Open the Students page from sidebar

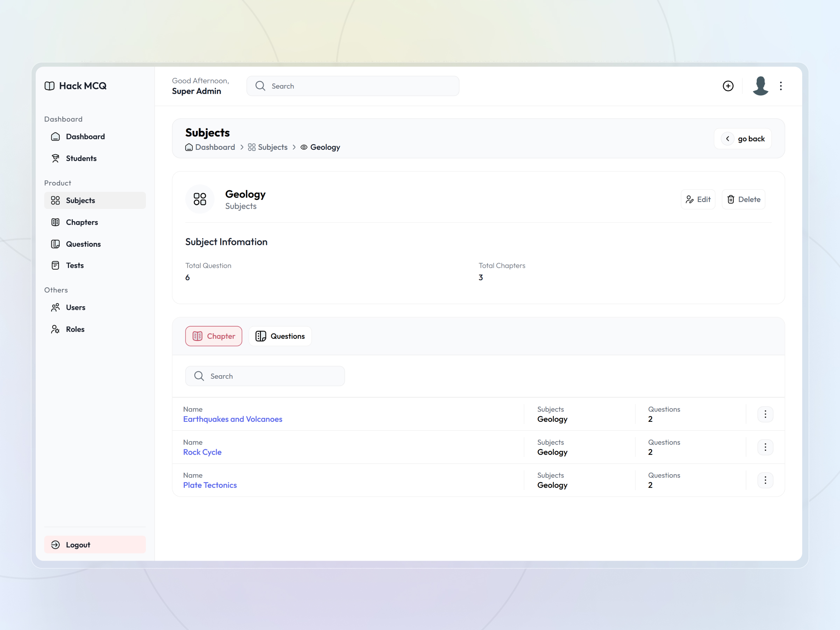[81, 158]
